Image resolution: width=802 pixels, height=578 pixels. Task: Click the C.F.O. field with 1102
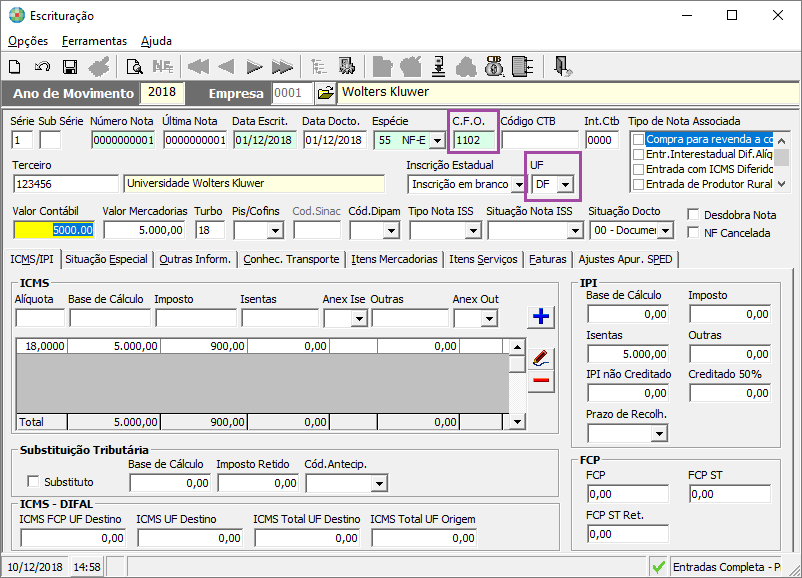474,140
